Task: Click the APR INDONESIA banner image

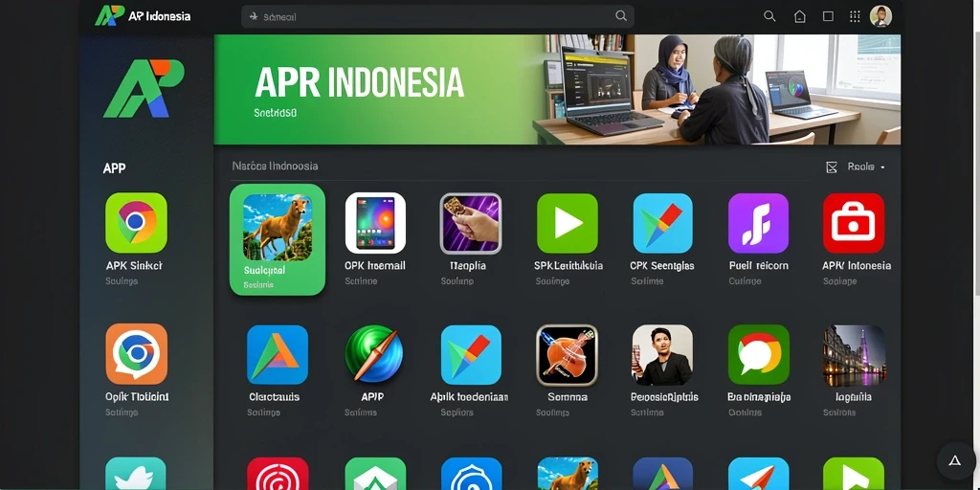Action: click(x=557, y=89)
